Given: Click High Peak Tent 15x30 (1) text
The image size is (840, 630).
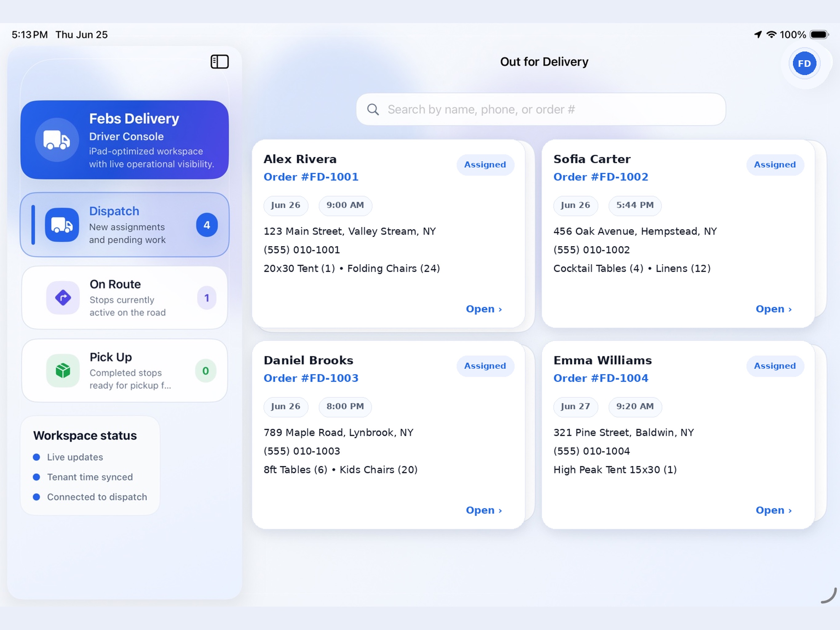Looking at the screenshot, I should point(615,470).
